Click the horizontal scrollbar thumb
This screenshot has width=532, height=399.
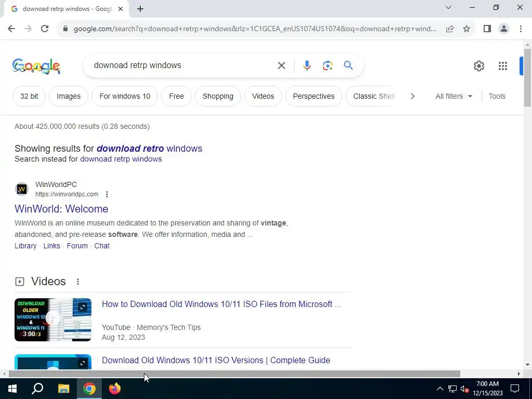tap(234, 374)
